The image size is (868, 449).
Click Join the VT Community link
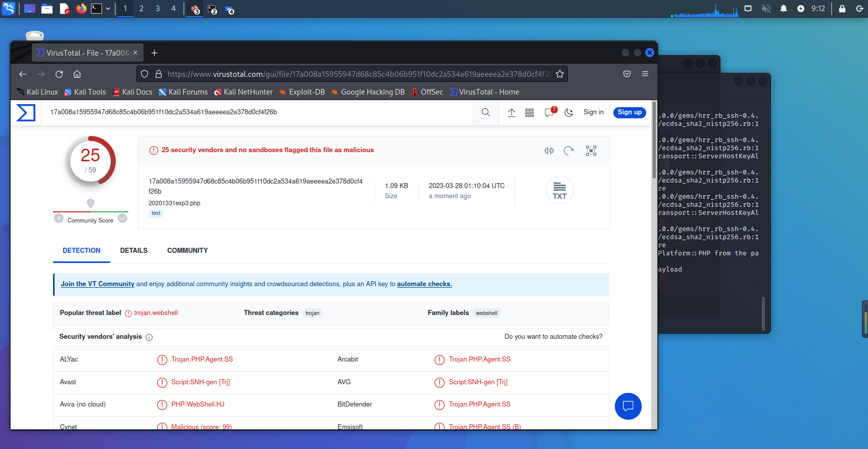click(98, 284)
